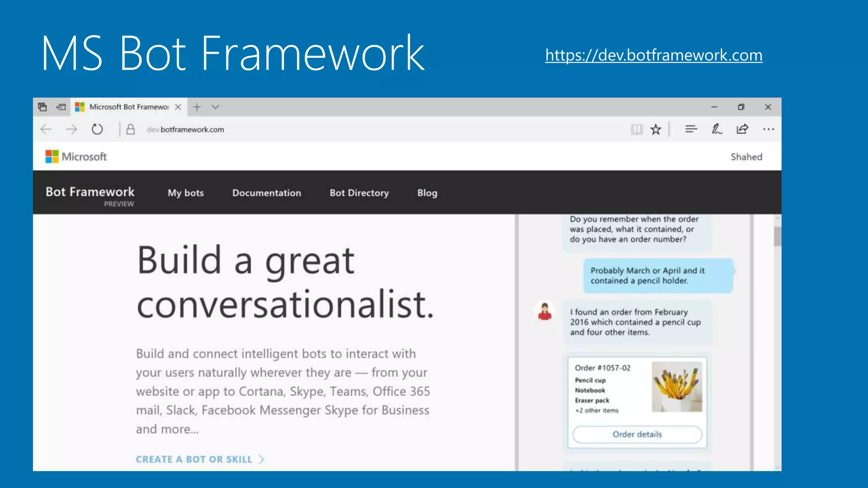Viewport: 868px width, 488px height.
Task: Open the Shahed account name
Action: [746, 157]
